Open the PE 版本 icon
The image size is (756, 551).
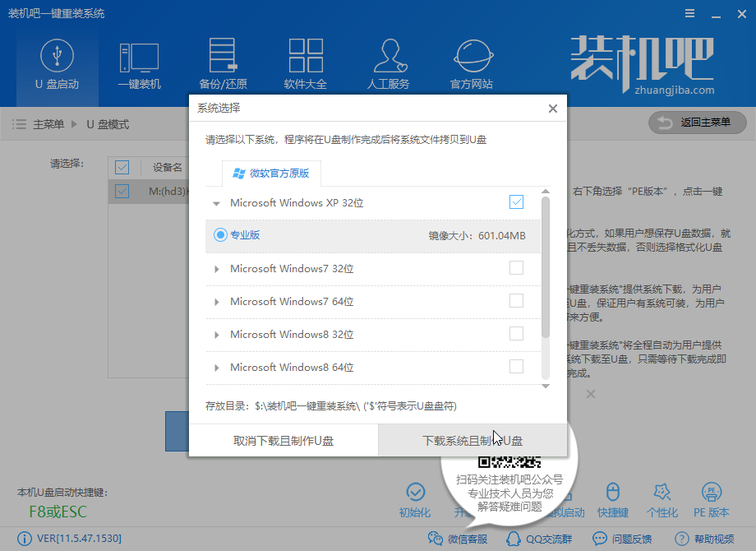[712, 499]
